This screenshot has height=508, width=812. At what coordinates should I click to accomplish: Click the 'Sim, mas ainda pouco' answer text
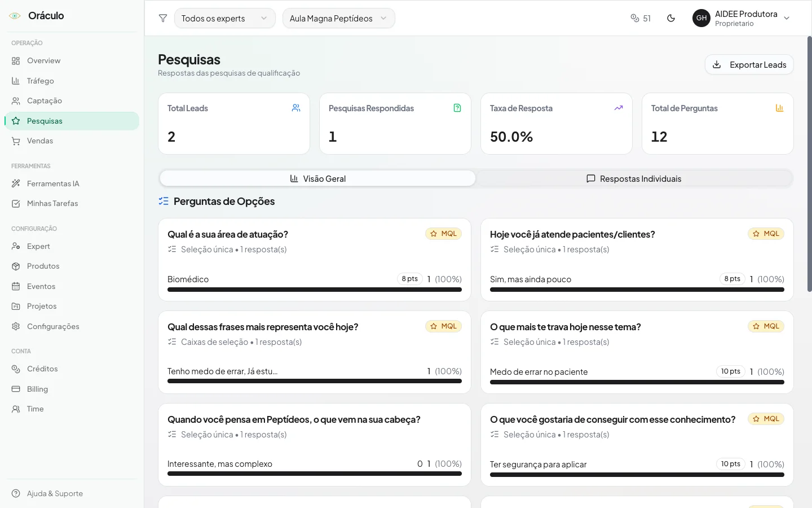tap(531, 279)
